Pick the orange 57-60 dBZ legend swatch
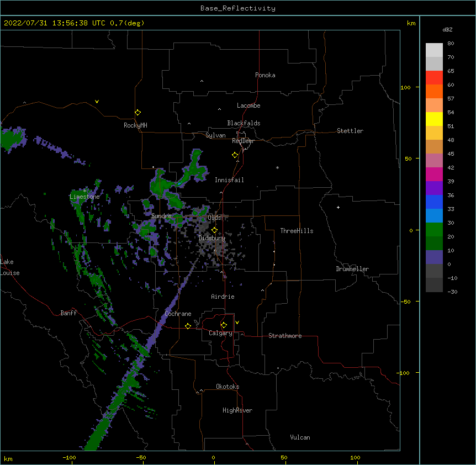Viewport: 476px width, 465px height. 434,91
